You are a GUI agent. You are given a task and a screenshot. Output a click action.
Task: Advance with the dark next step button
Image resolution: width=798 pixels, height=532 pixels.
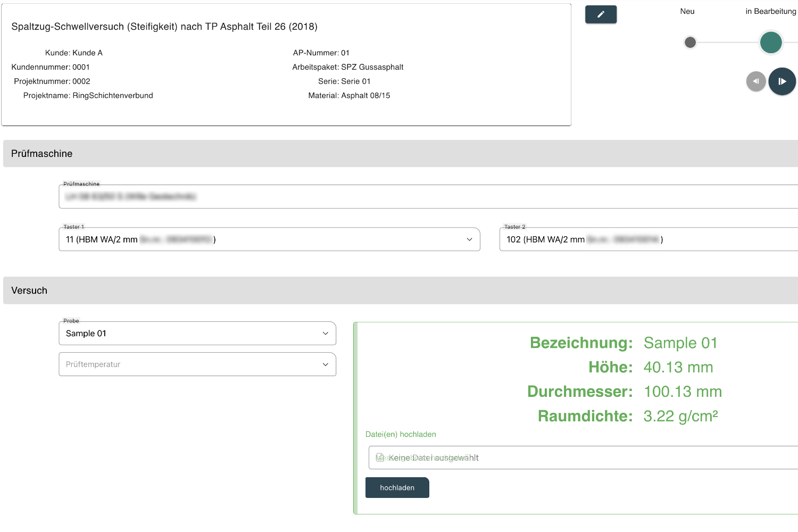[782, 81]
